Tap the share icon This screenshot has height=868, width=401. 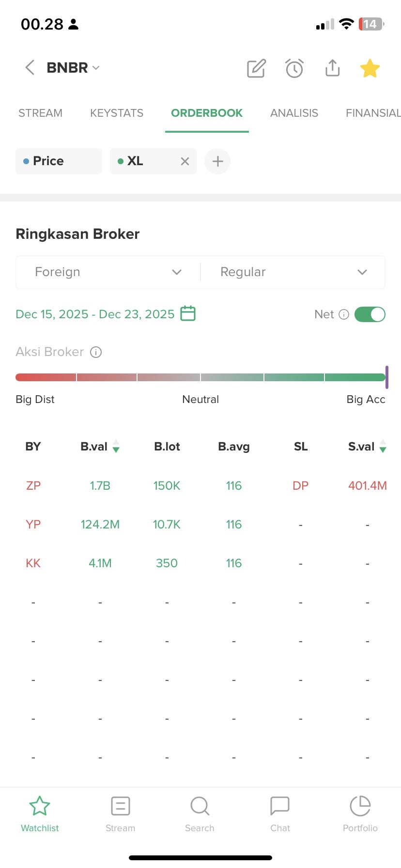coord(332,68)
